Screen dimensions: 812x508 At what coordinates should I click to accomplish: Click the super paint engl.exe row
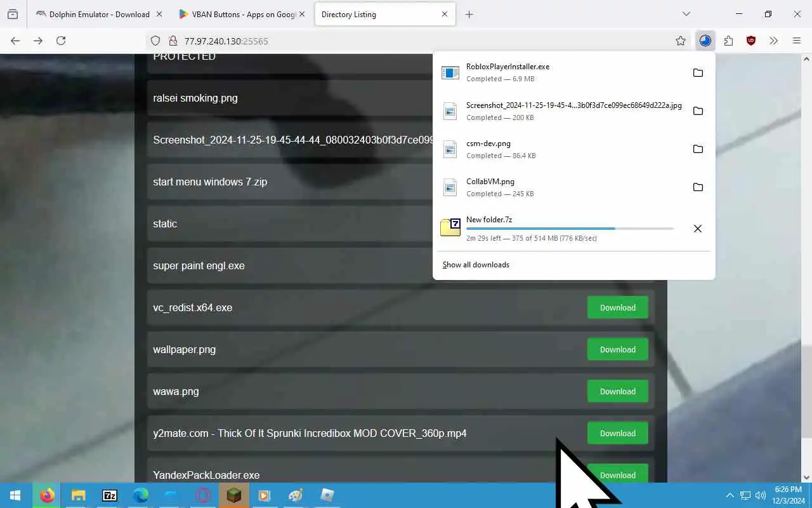290,265
